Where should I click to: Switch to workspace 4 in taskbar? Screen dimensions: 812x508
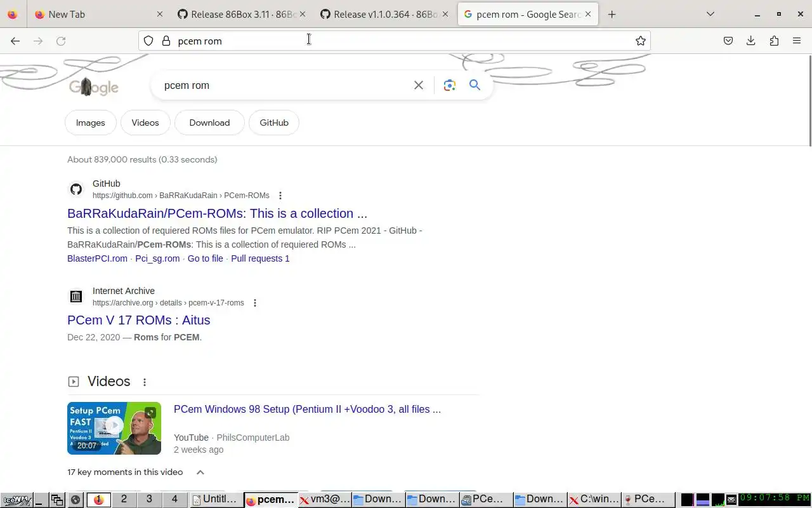pyautogui.click(x=174, y=500)
